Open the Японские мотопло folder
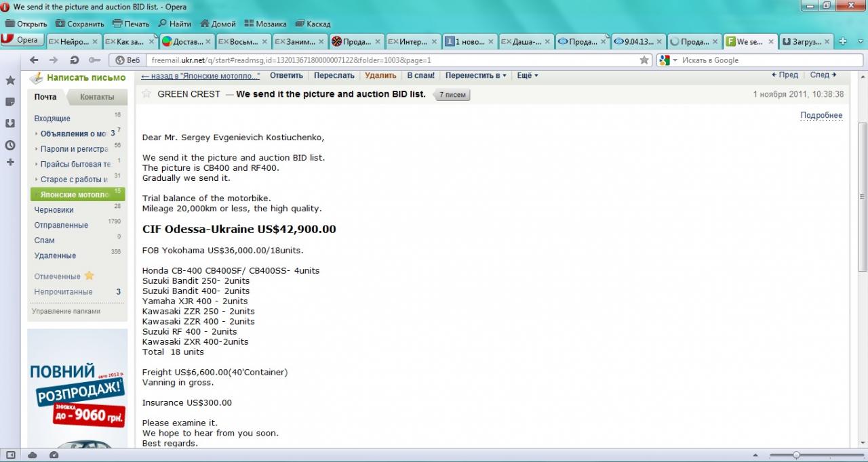This screenshot has width=868, height=462. click(78, 194)
